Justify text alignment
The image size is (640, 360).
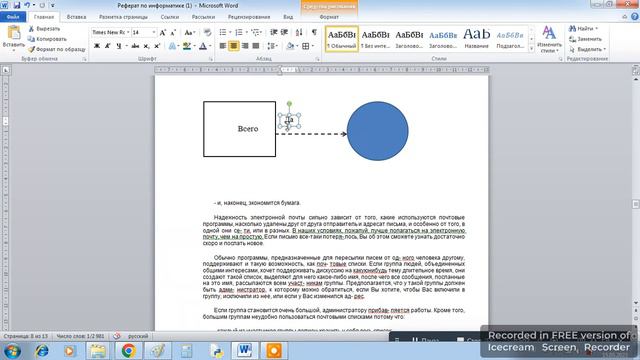tap(256, 46)
